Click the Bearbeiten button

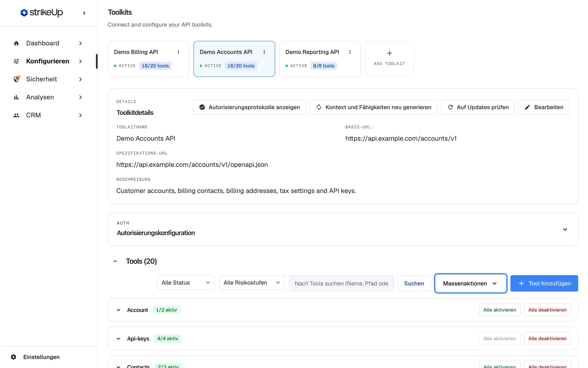(x=544, y=107)
